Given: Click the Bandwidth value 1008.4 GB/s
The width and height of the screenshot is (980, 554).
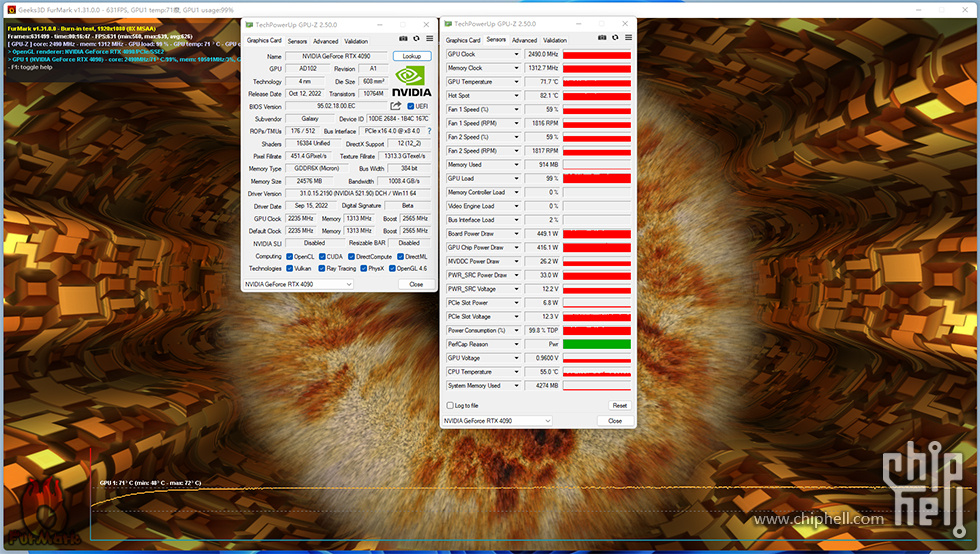Looking at the screenshot, I should pos(404,181).
